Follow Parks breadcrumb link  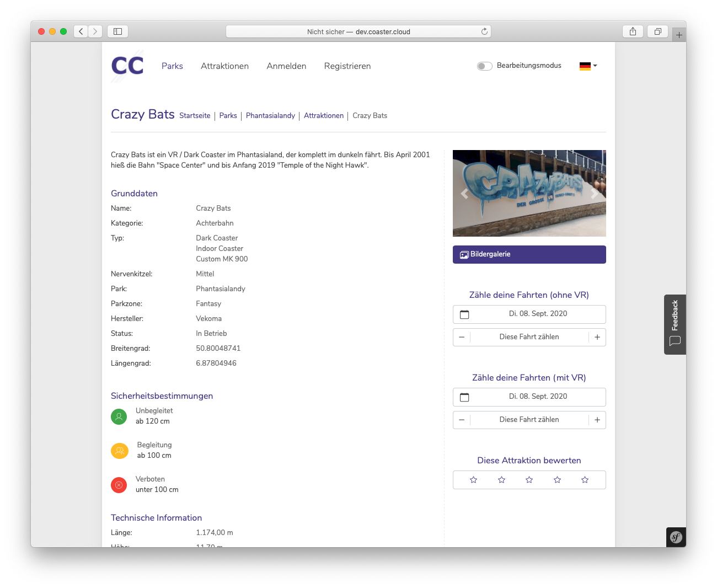click(228, 116)
